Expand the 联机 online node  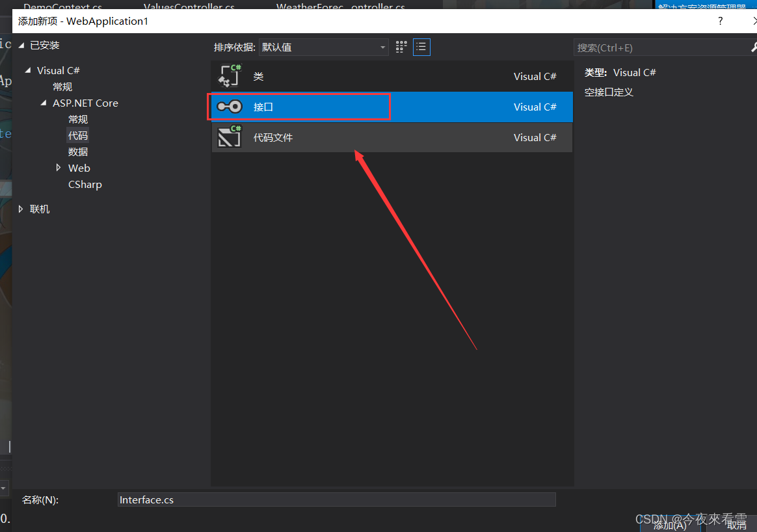[21, 209]
